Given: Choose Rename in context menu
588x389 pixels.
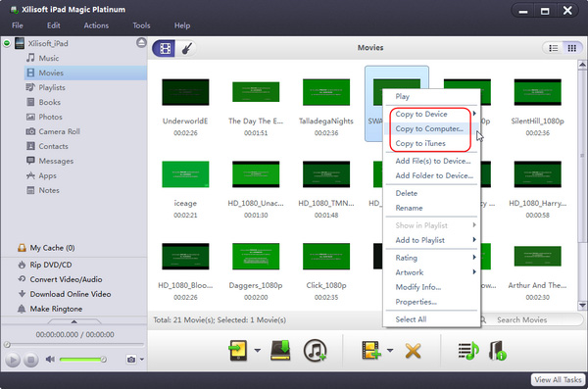Looking at the screenshot, I should [x=431, y=208].
